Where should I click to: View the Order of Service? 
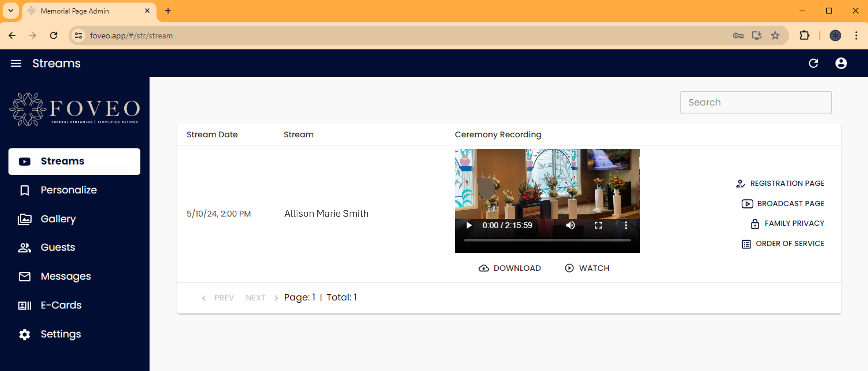coord(784,243)
